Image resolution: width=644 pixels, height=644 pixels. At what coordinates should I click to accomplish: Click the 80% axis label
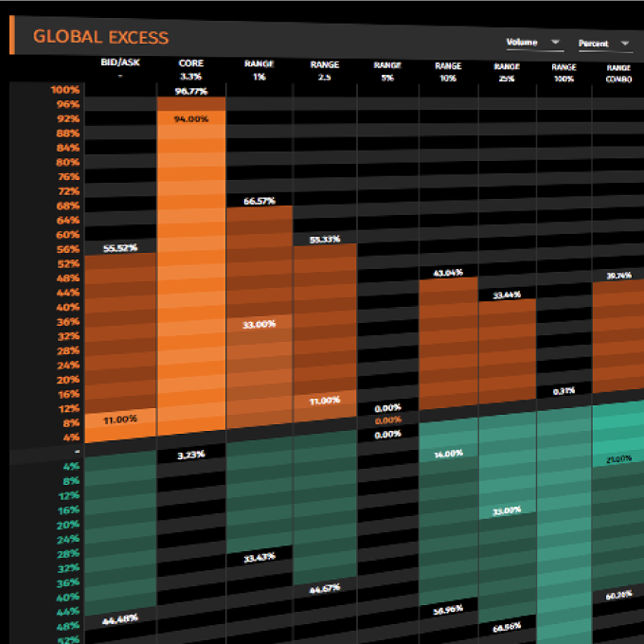point(68,162)
